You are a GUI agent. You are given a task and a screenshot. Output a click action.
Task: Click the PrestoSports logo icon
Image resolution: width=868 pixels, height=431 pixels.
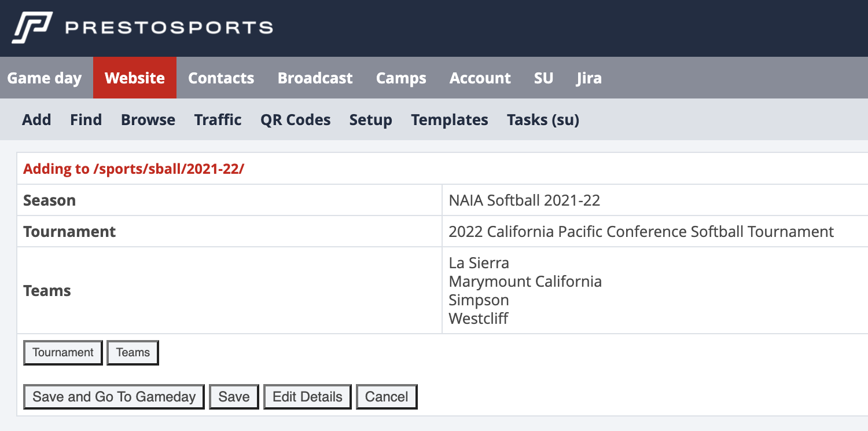(x=32, y=28)
